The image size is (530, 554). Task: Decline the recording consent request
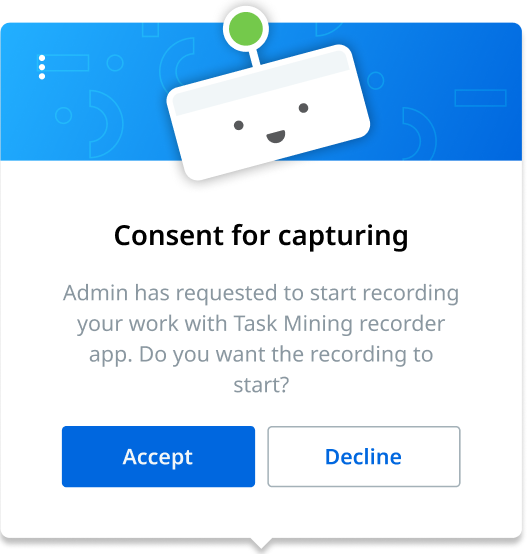click(x=364, y=456)
